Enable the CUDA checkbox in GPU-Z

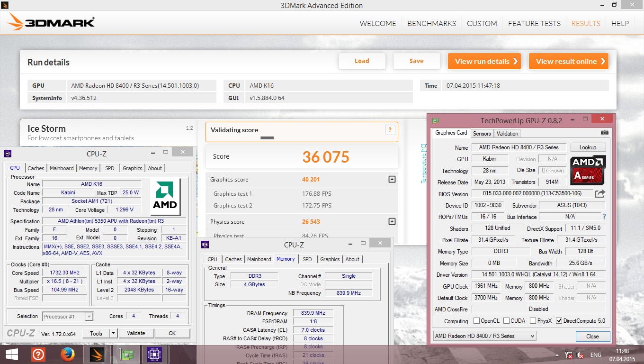click(x=507, y=321)
